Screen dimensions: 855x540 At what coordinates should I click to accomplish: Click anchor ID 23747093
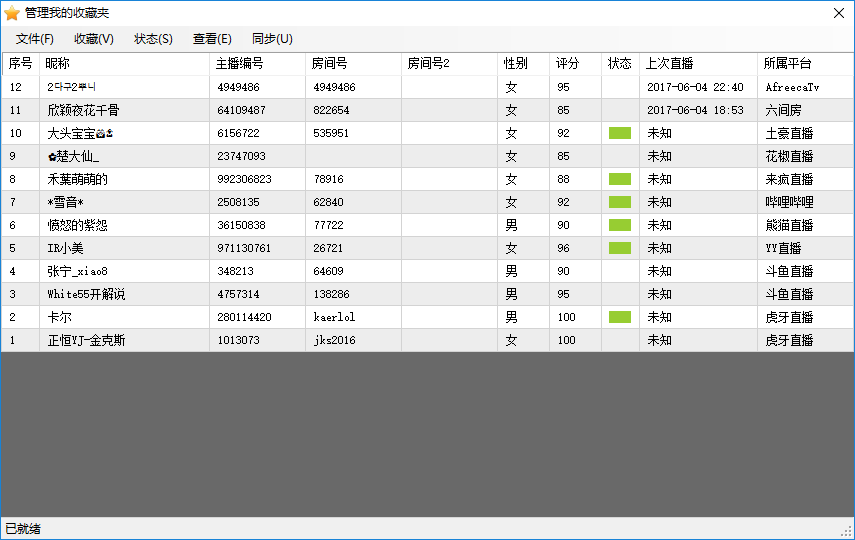click(241, 156)
